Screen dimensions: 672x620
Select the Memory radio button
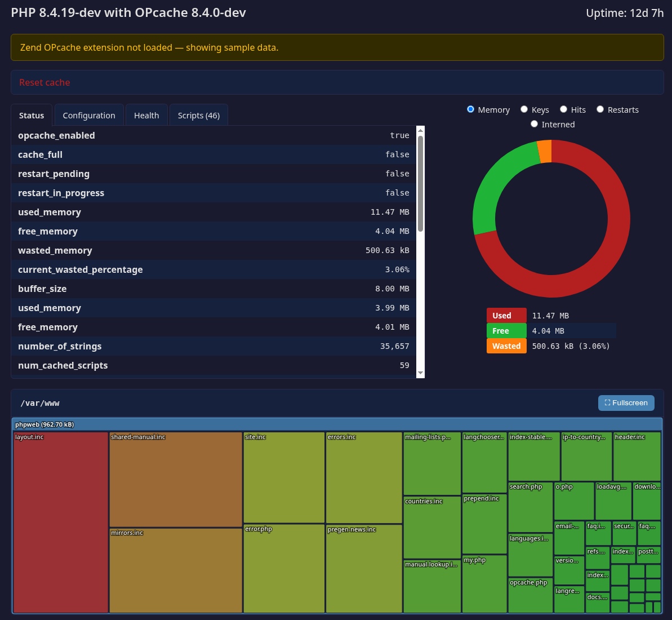click(x=470, y=109)
